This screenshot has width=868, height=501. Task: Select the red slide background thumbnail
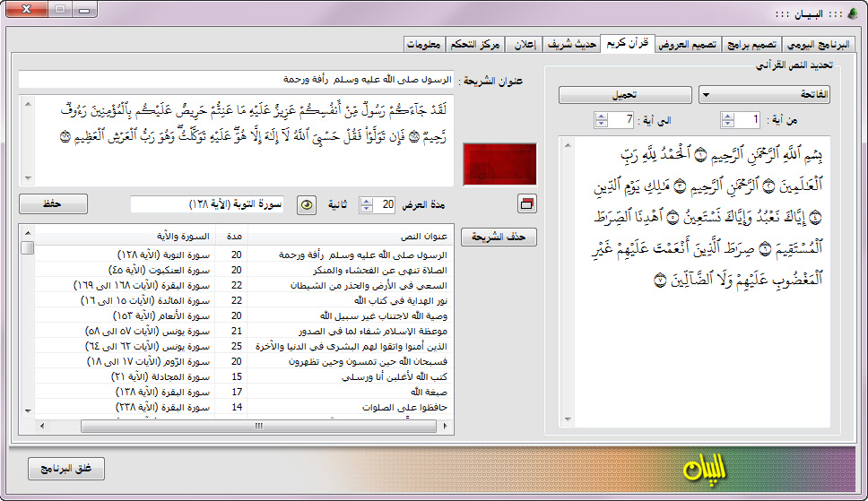click(x=499, y=164)
